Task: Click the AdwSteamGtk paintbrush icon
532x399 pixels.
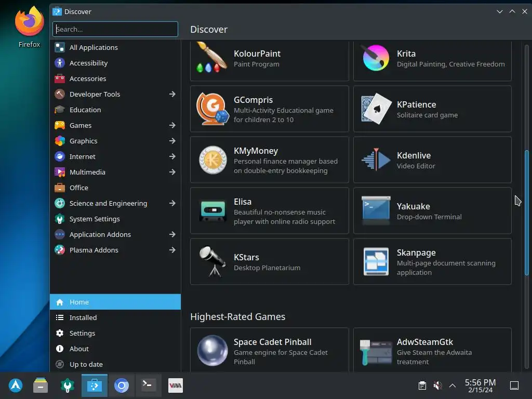Action: (x=376, y=352)
